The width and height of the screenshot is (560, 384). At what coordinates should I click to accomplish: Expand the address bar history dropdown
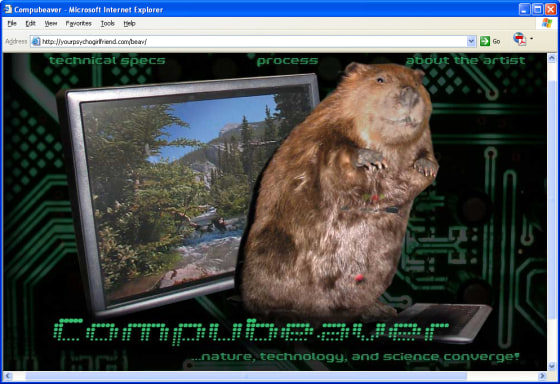tap(471, 41)
